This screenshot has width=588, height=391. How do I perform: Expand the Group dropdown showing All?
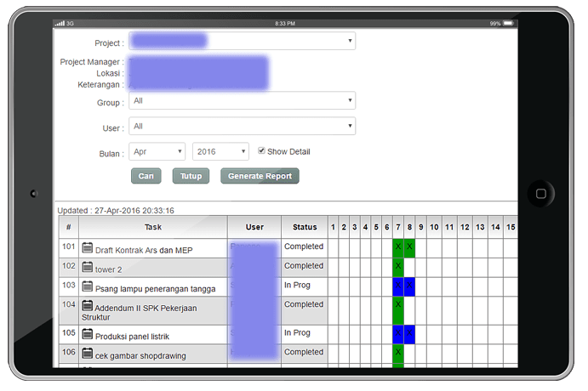point(243,101)
